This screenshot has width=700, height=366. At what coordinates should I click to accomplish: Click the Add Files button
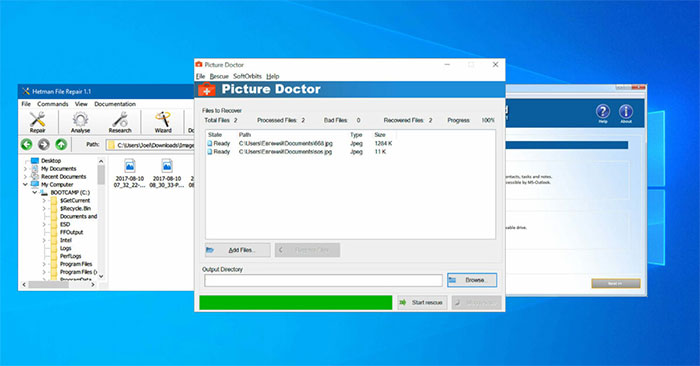[x=238, y=250]
